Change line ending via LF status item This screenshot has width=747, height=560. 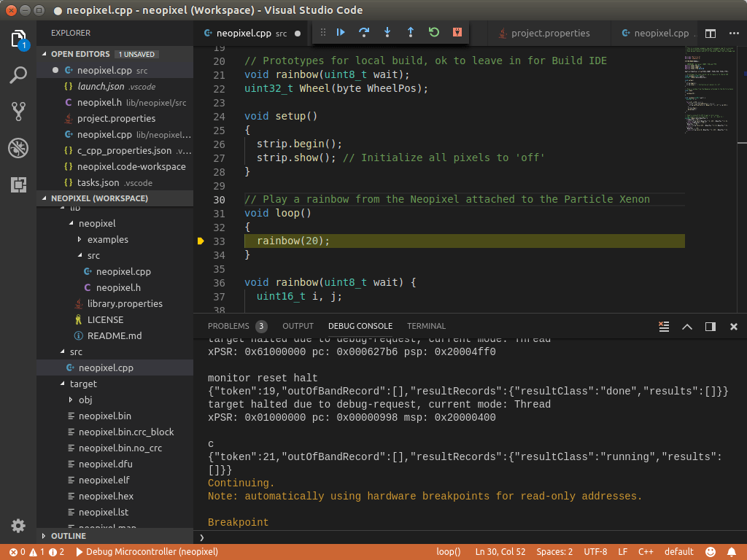point(623,552)
